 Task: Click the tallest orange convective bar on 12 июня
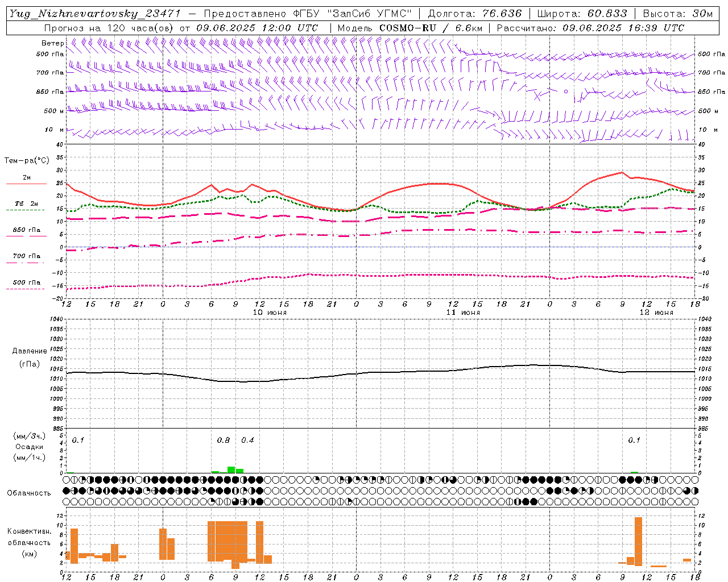[x=638, y=541]
